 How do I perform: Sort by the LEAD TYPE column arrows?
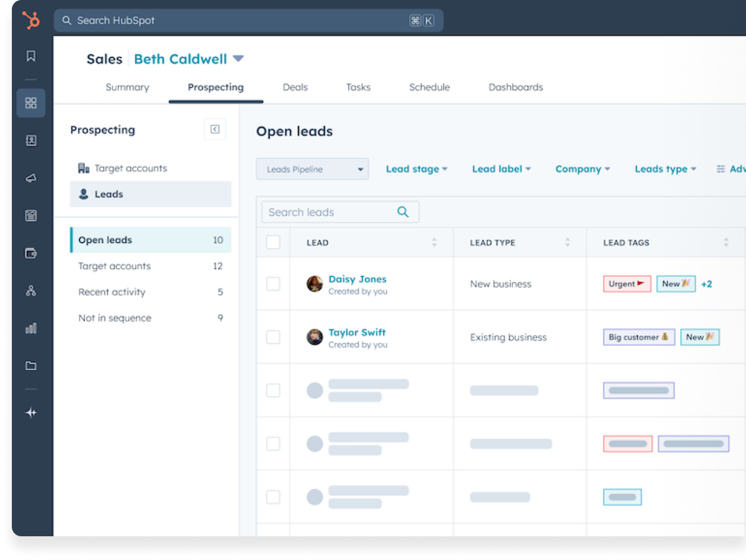pyautogui.click(x=568, y=242)
